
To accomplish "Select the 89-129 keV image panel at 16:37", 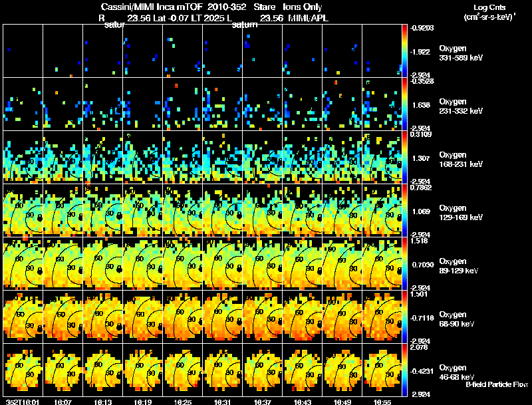I will (x=262, y=263).
